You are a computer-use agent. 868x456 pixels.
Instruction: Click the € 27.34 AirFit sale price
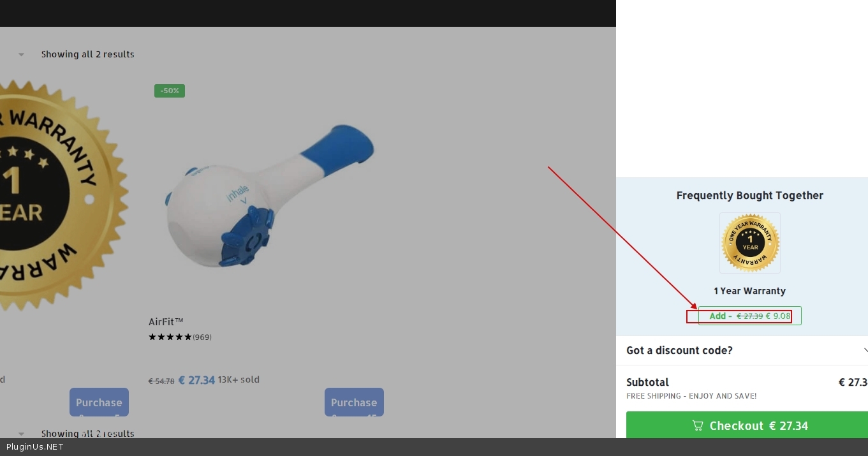point(196,380)
